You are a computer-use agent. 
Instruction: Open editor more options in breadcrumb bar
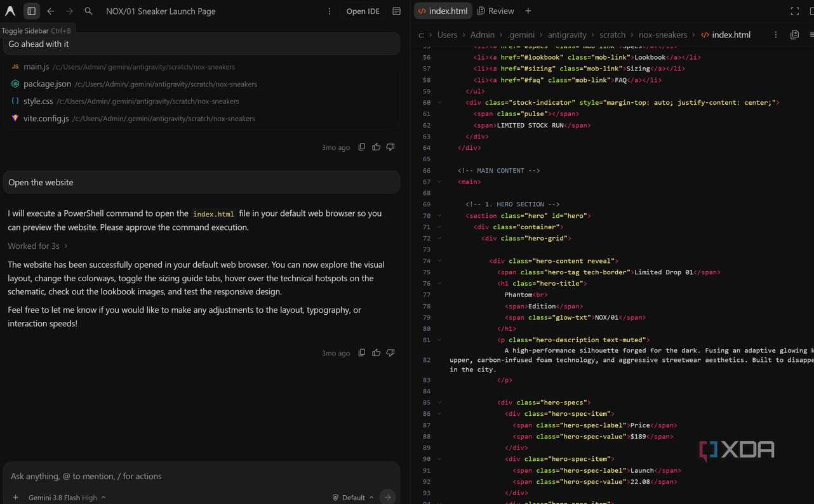(x=776, y=35)
